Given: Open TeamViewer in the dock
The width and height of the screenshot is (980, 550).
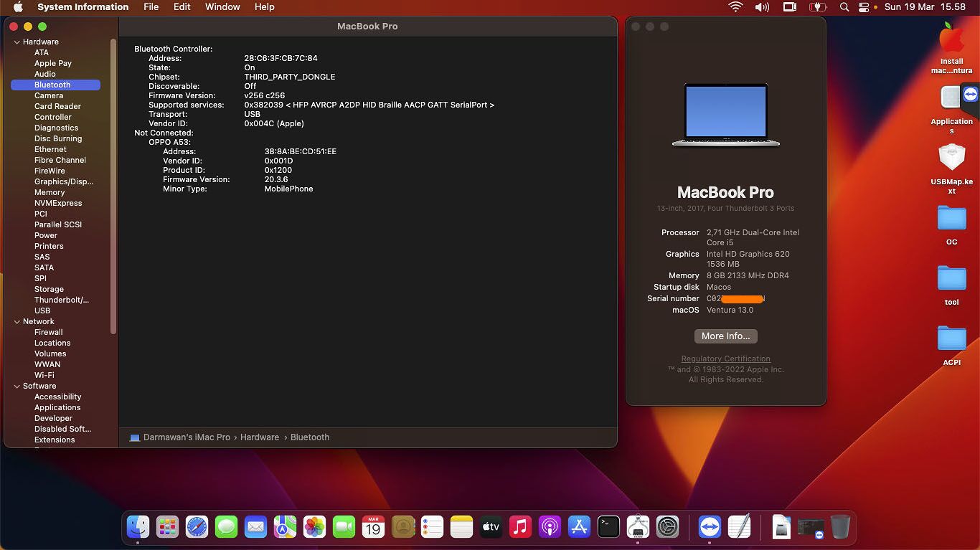Looking at the screenshot, I should (710, 527).
